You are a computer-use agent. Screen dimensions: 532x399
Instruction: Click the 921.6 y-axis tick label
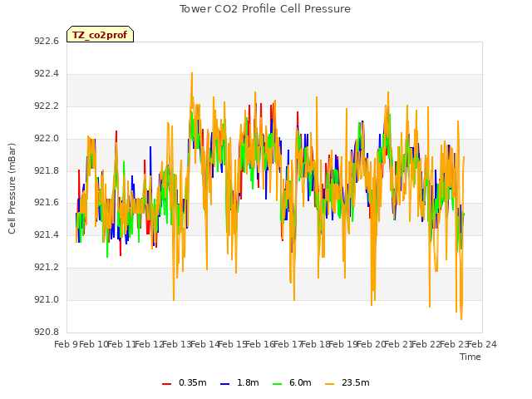click(x=47, y=203)
